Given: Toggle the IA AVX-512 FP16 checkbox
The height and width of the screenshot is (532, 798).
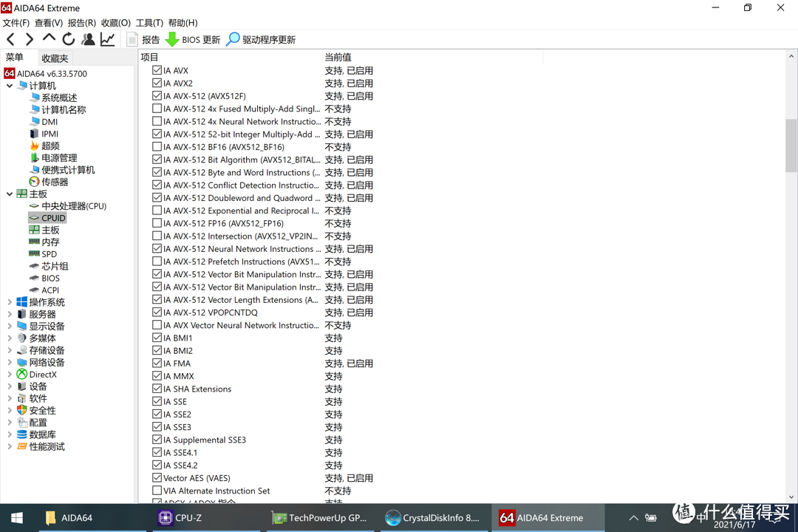Looking at the screenshot, I should (157, 223).
